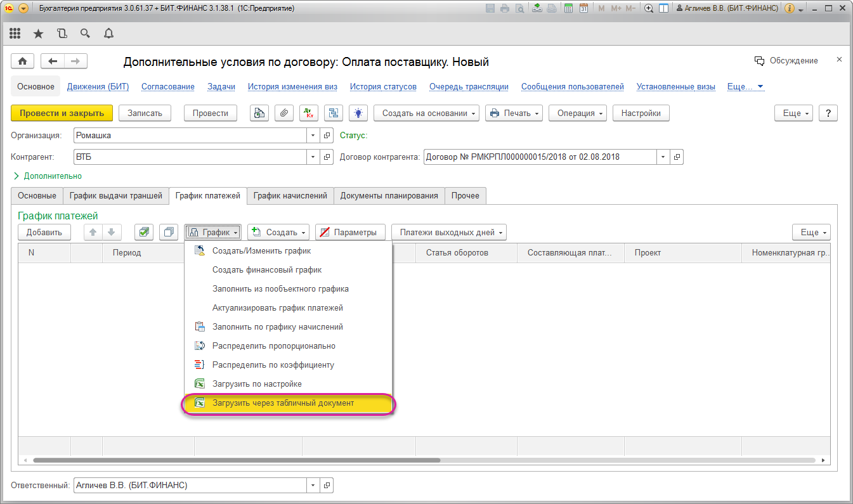Open Favorites star icon
The width and height of the screenshot is (853, 504).
[x=38, y=33]
